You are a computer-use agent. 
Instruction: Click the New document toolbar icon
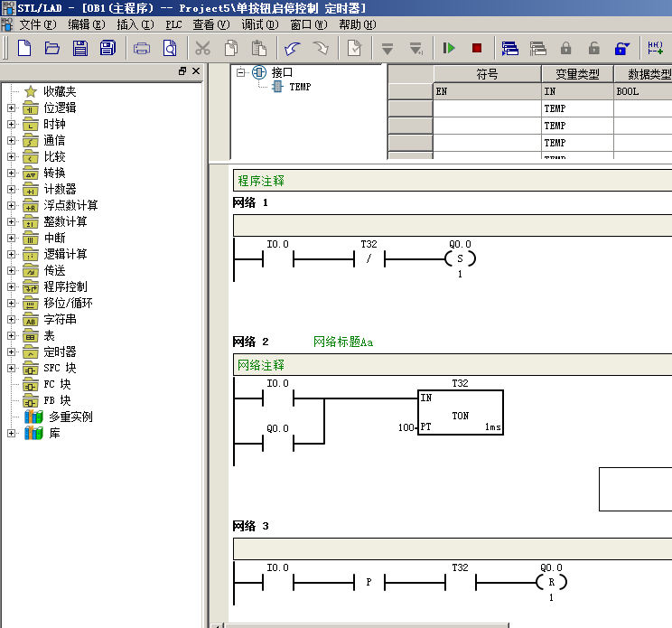[x=24, y=48]
